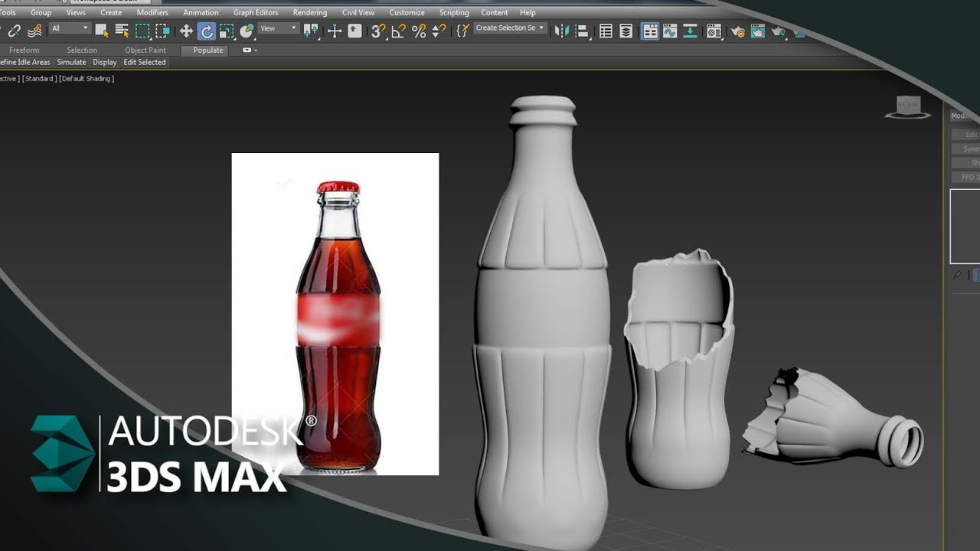
Task: Open Reference Coordinate System View dropdown
Action: [278, 28]
